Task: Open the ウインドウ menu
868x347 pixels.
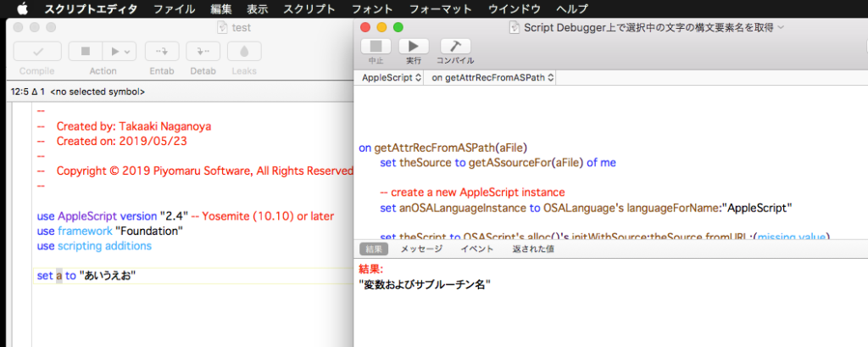Action: pyautogui.click(x=515, y=8)
